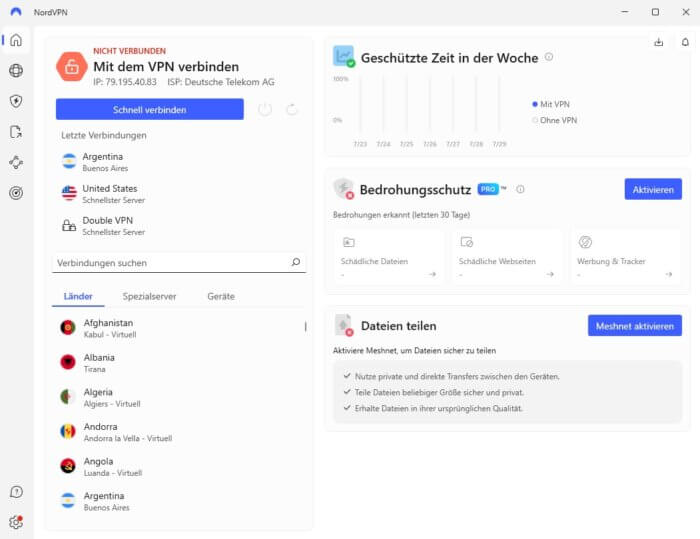The image size is (700, 539).
Task: Open the settings gear icon
Action: (x=16, y=522)
